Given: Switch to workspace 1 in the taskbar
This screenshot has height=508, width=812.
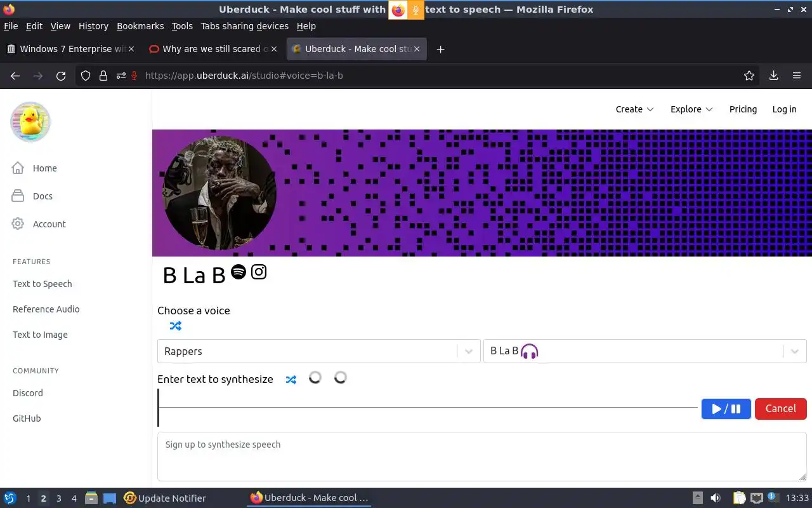Looking at the screenshot, I should pos(28,498).
